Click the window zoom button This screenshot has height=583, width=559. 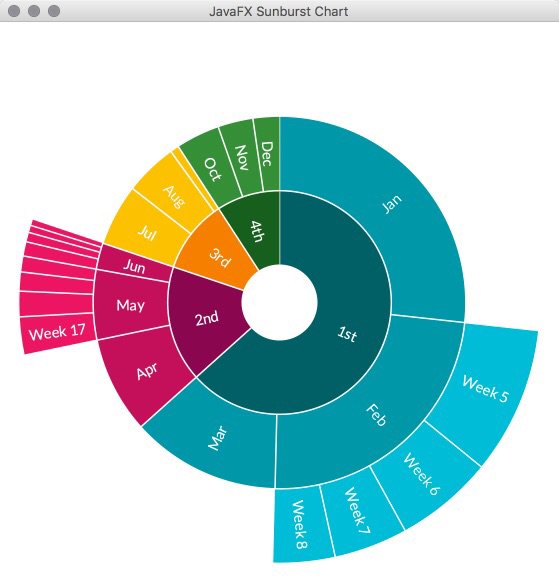54,11
